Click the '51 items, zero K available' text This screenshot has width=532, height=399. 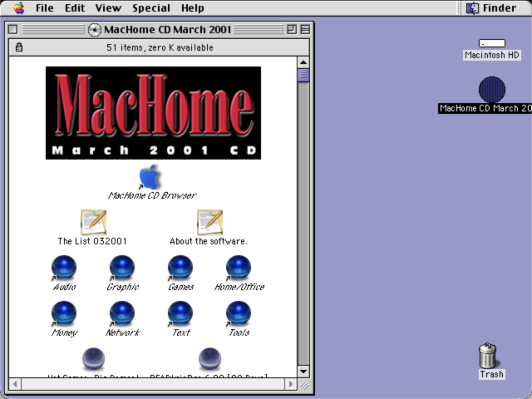coord(160,47)
